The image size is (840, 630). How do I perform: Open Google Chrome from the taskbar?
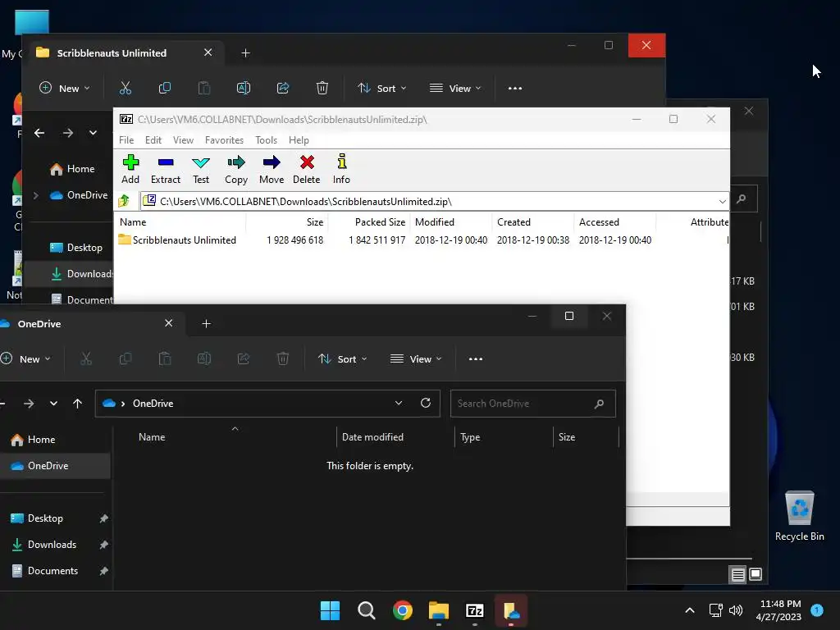pos(402,610)
